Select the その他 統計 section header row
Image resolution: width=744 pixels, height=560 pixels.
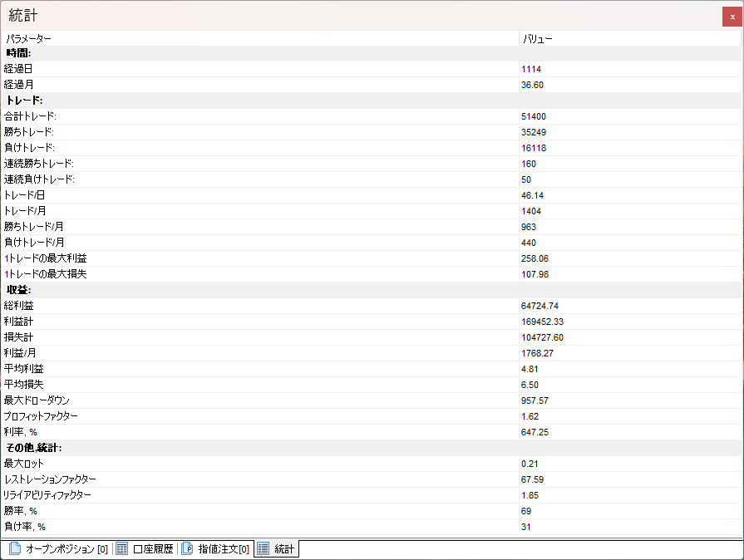tap(34, 448)
